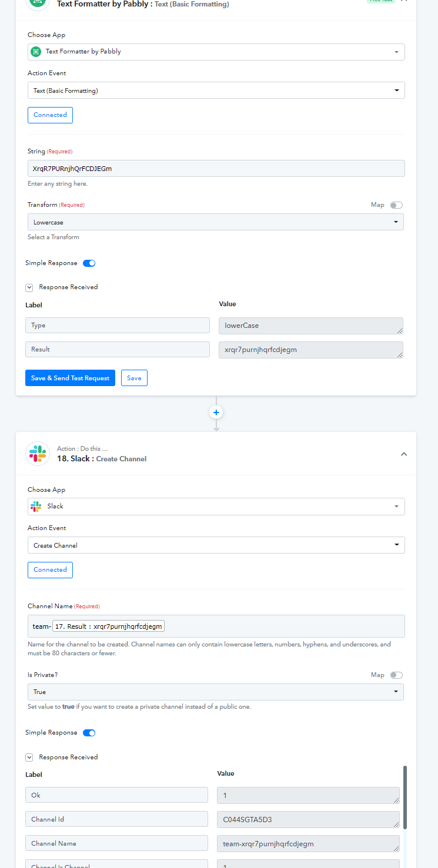Click the plus icon to add a step
The width and height of the screenshot is (438, 868).
click(216, 413)
